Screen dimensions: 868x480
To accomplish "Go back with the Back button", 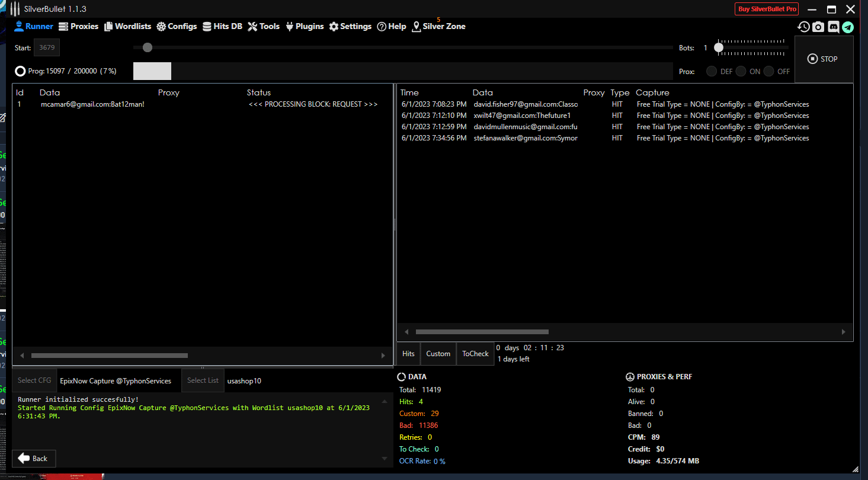I will pyautogui.click(x=34, y=458).
